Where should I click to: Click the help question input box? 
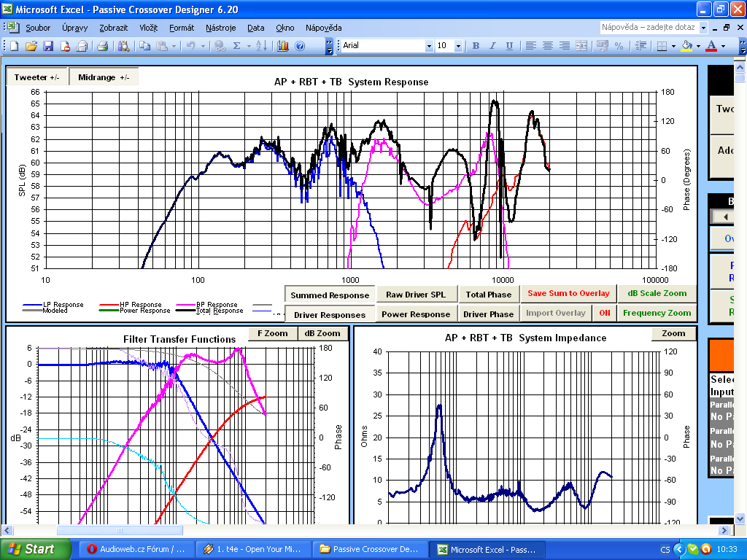point(649,27)
